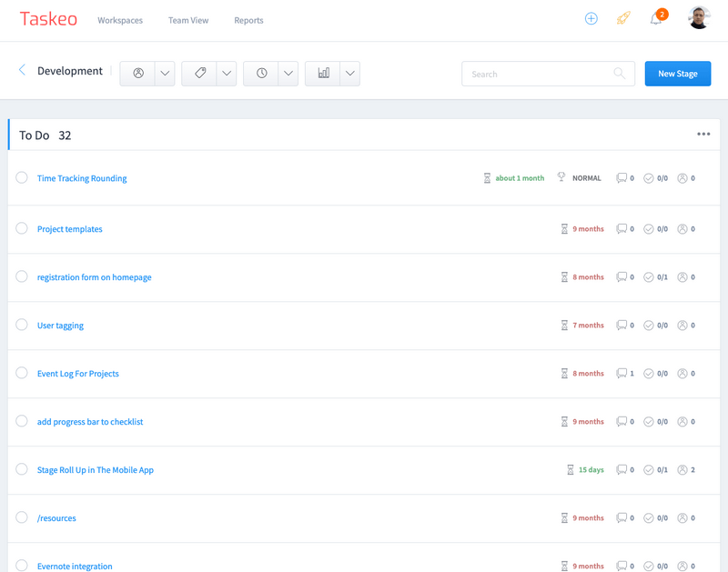Open notifications bell icon

pyautogui.click(x=656, y=19)
